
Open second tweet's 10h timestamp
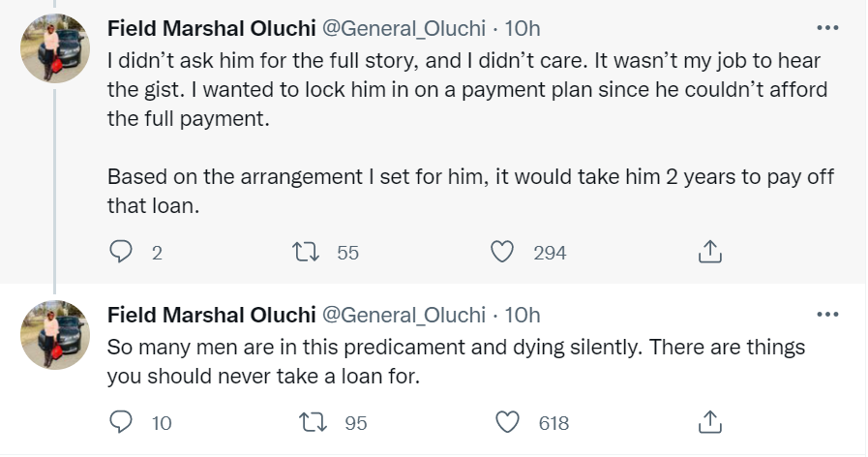[523, 315]
